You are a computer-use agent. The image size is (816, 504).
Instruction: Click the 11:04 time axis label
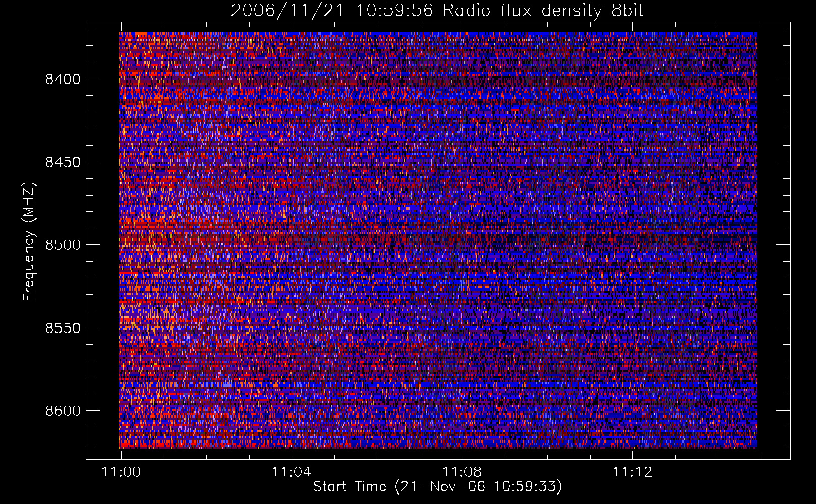pos(292,472)
